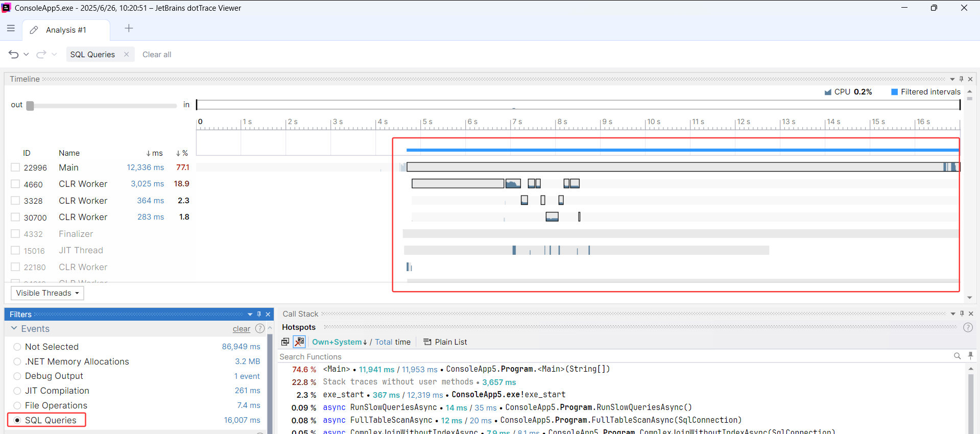Switch to the Analysis #1 tab
The image size is (980, 434).
pos(66,30)
